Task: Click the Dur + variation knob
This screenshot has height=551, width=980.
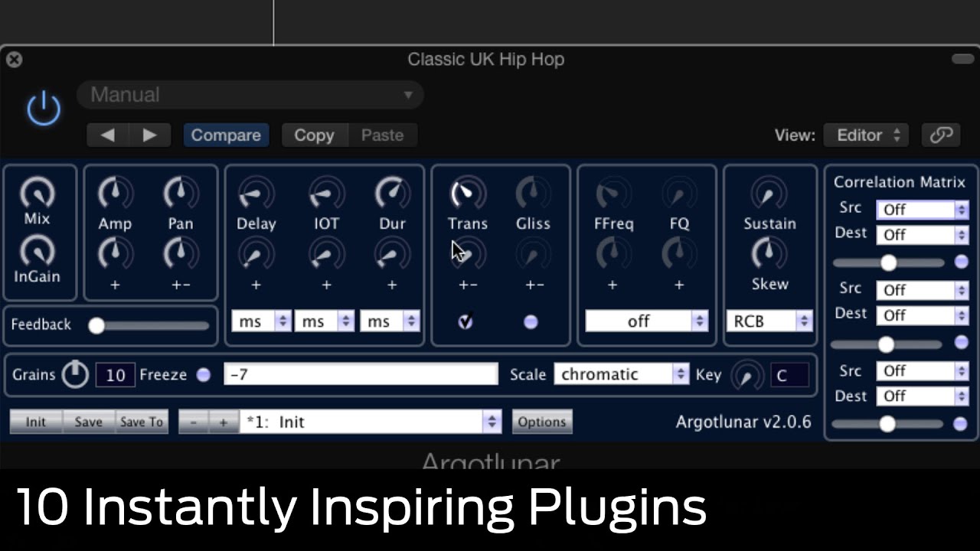Action: click(392, 253)
